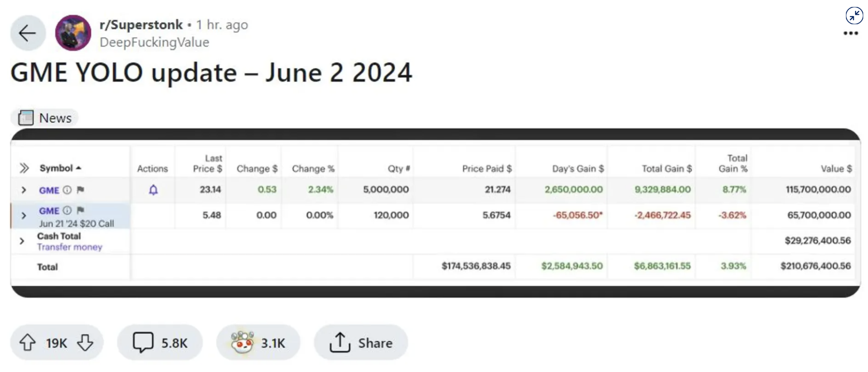
Task: Expand all rows with the double chevron
Action: pos(25,168)
